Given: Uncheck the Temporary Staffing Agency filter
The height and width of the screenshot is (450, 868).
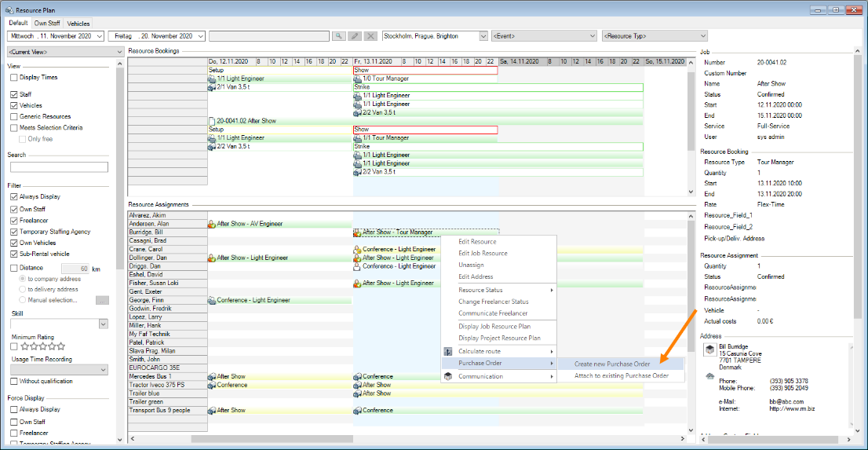Looking at the screenshot, I should pos(14,232).
